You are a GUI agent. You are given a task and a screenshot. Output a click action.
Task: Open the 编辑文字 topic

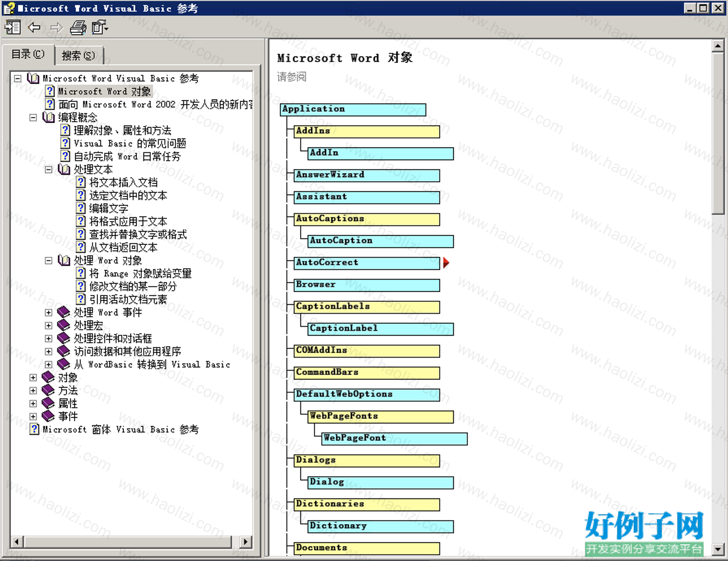(109, 209)
